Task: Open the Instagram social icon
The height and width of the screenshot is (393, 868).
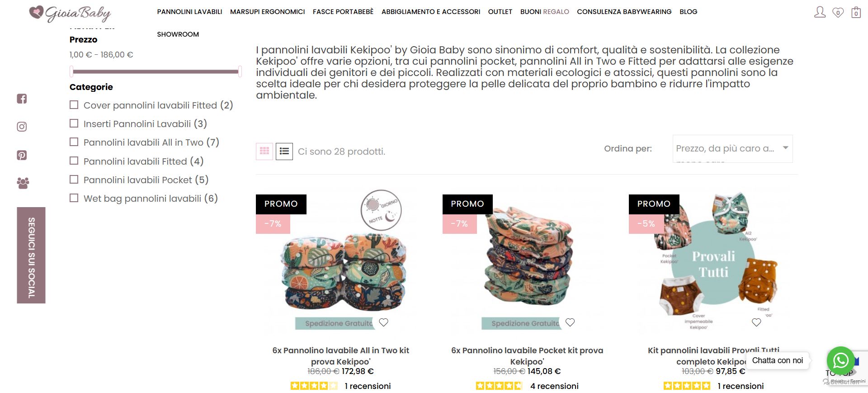Action: tap(22, 127)
